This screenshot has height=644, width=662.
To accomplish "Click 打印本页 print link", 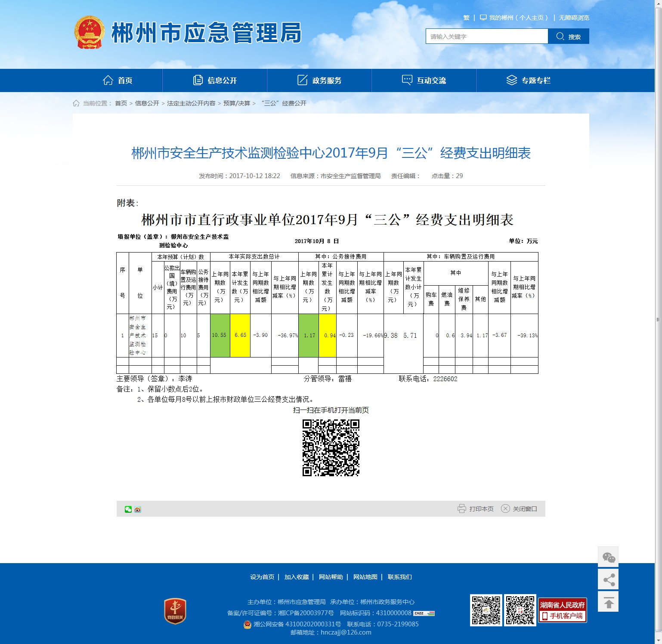I will (482, 509).
